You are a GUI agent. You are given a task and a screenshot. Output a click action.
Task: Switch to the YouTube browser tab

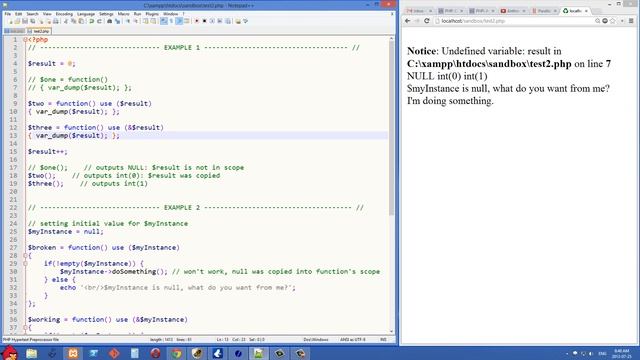click(512, 11)
